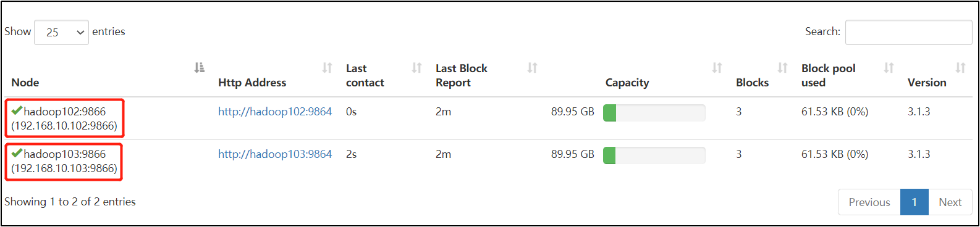Click the Next pagination button
The image size is (980, 227).
pos(950,202)
